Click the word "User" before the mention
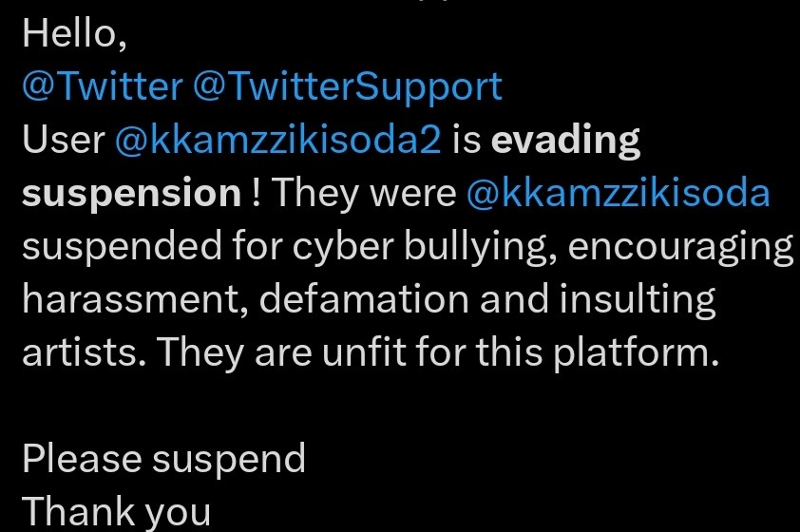This screenshot has width=800, height=532. [x=63, y=141]
